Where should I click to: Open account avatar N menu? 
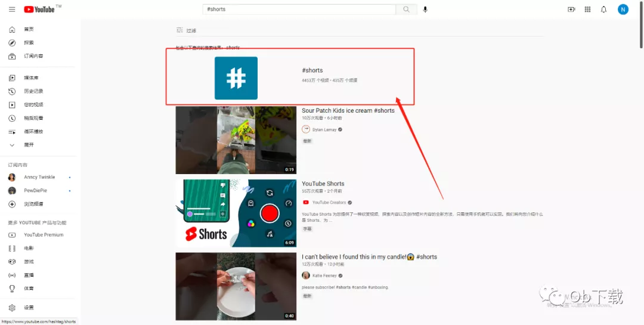click(623, 9)
